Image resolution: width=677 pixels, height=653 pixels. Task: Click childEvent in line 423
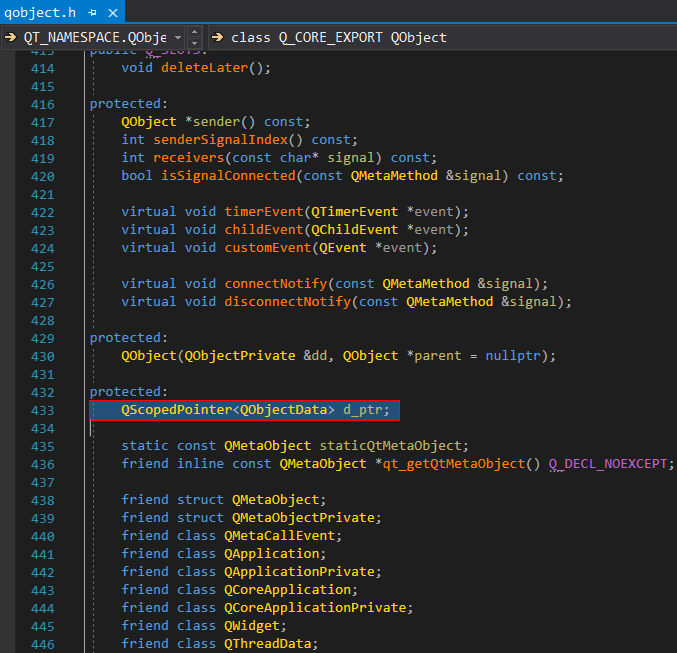264,230
